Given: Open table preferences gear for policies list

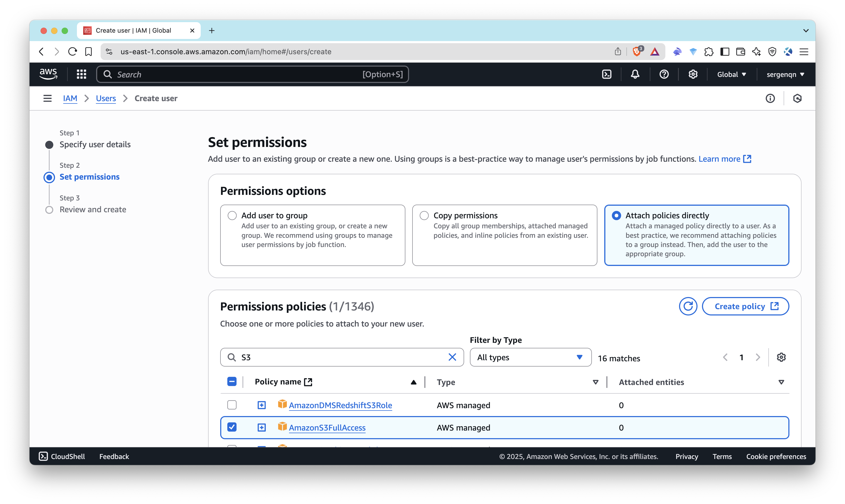Looking at the screenshot, I should 782,357.
